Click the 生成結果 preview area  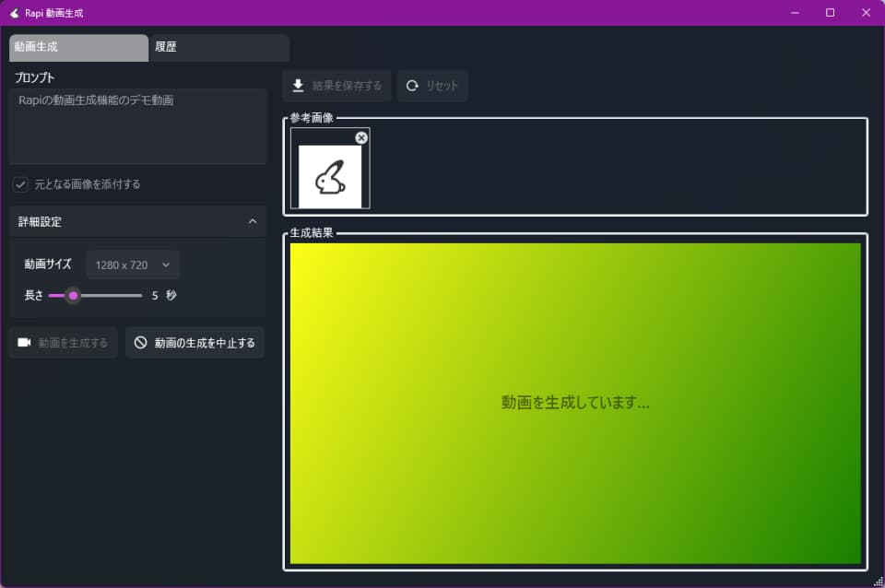[x=574, y=403]
